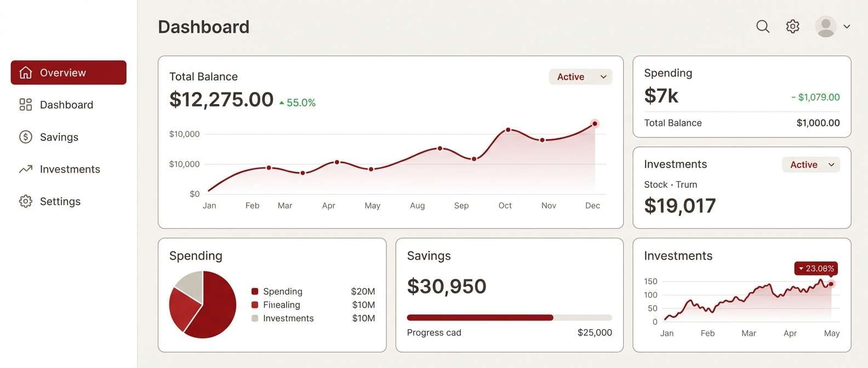This screenshot has height=368, width=868.
Task: Navigate to Investments in the sidebar menu
Action: (70, 169)
